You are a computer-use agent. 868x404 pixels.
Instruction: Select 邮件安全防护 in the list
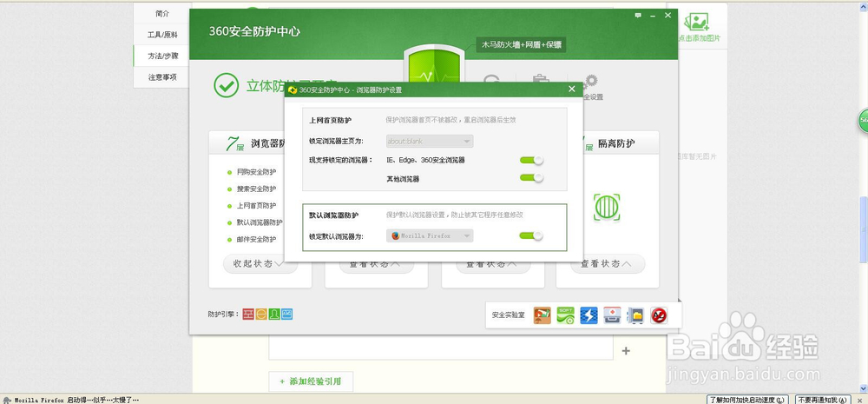(x=256, y=240)
